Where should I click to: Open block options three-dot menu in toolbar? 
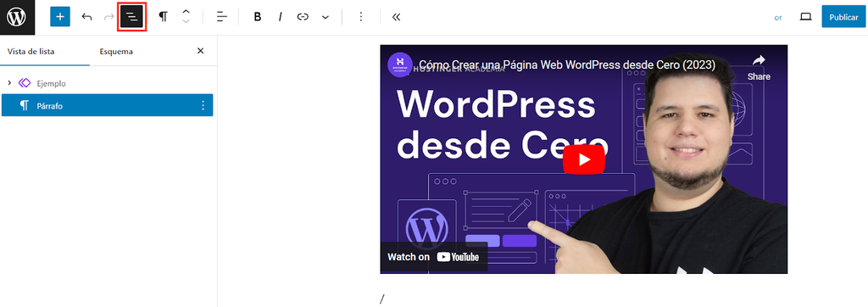pyautogui.click(x=361, y=17)
